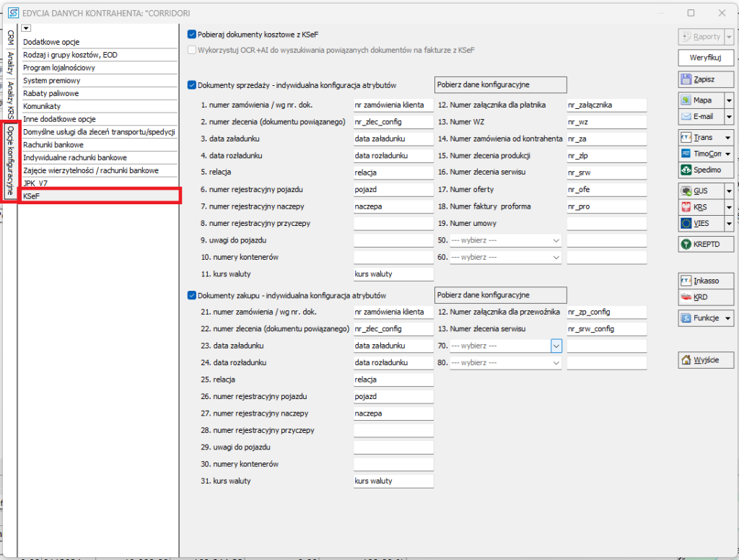Launch the Spedimo integration icon

[x=686, y=170]
